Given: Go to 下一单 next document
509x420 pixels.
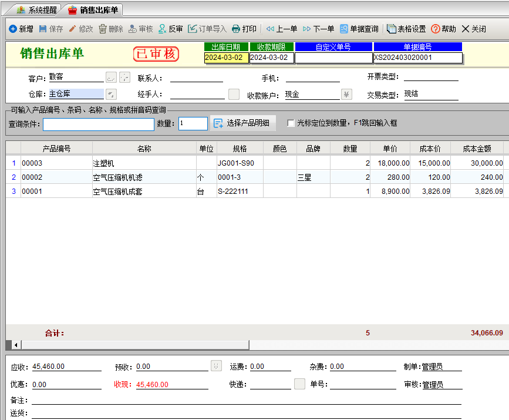Looking at the screenshot, I should [318, 29].
